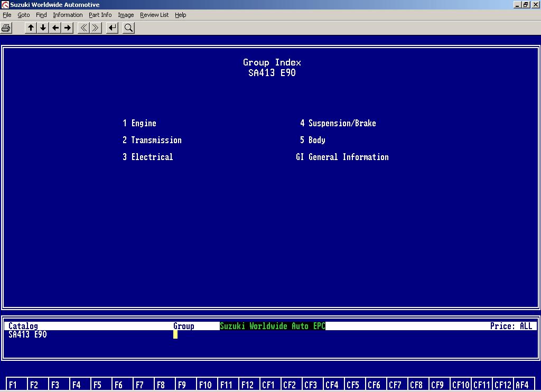Open the Image menu
Screen dimensions: 541x392
point(126,15)
